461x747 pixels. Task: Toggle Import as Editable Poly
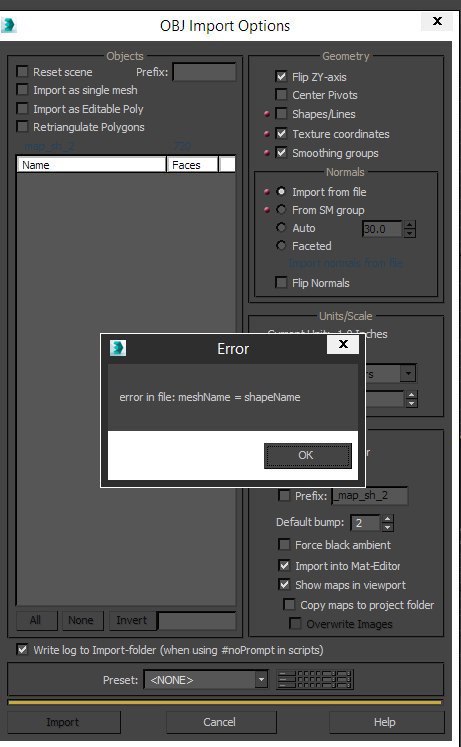[22, 108]
